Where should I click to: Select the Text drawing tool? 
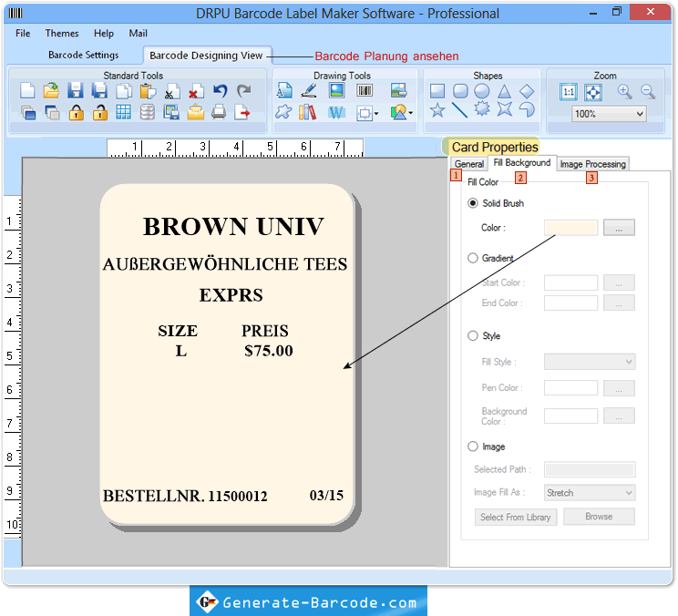284,91
